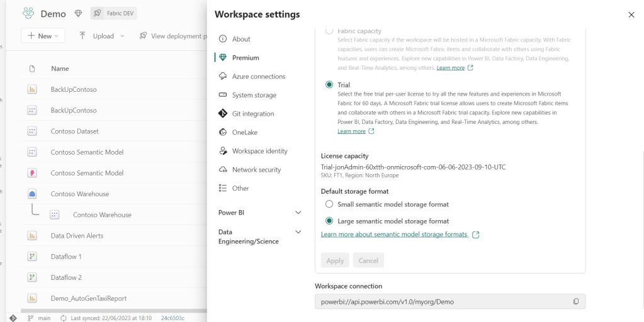The width and height of the screenshot is (644, 322).
Task: Open the About settings tab
Action: tap(240, 39)
